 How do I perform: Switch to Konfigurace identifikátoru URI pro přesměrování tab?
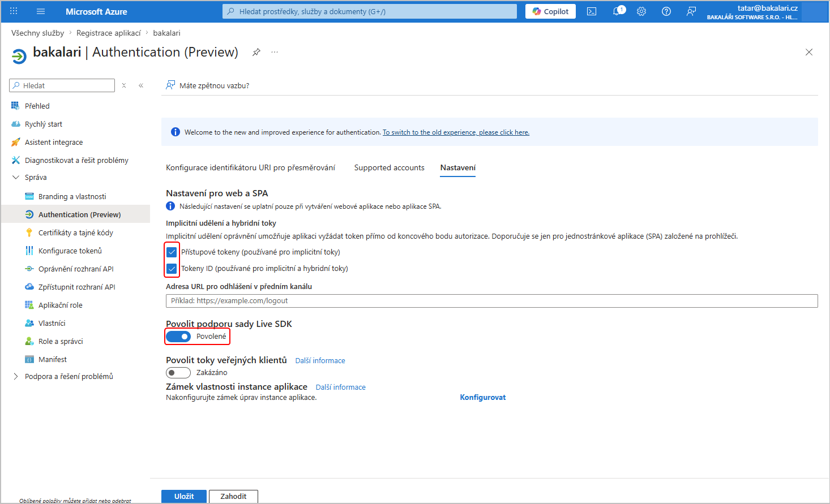click(250, 167)
